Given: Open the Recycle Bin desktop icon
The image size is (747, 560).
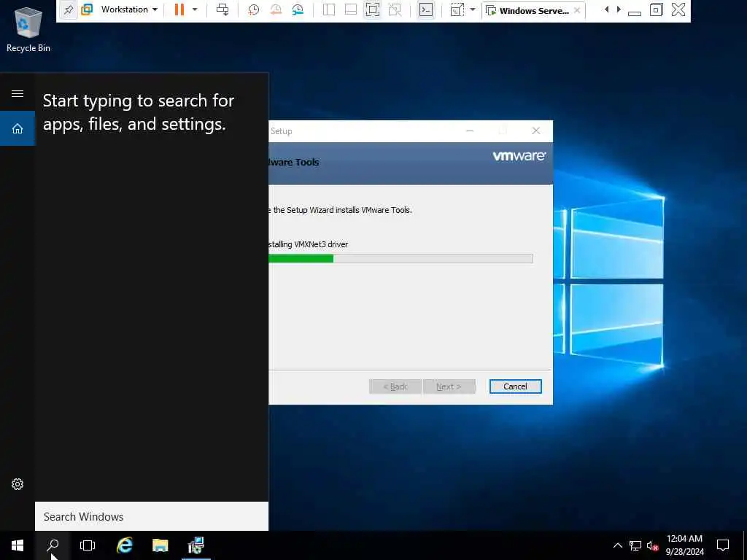Looking at the screenshot, I should point(28,29).
